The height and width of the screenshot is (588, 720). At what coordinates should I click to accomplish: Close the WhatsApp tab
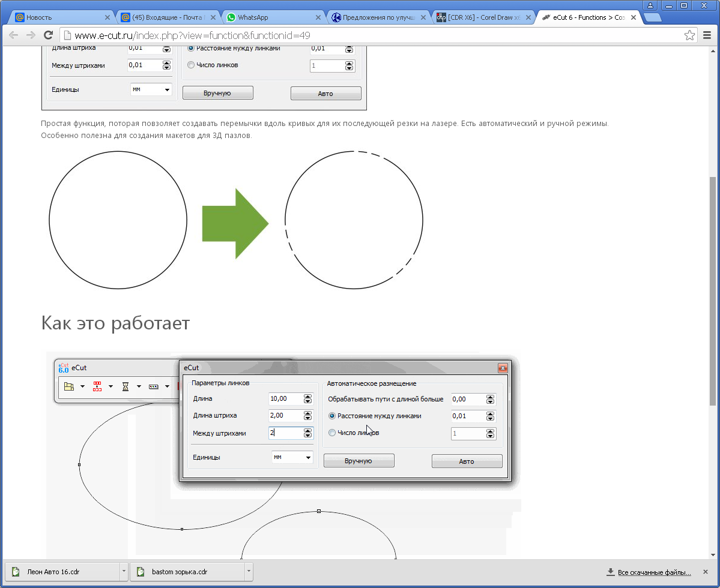[318, 17]
